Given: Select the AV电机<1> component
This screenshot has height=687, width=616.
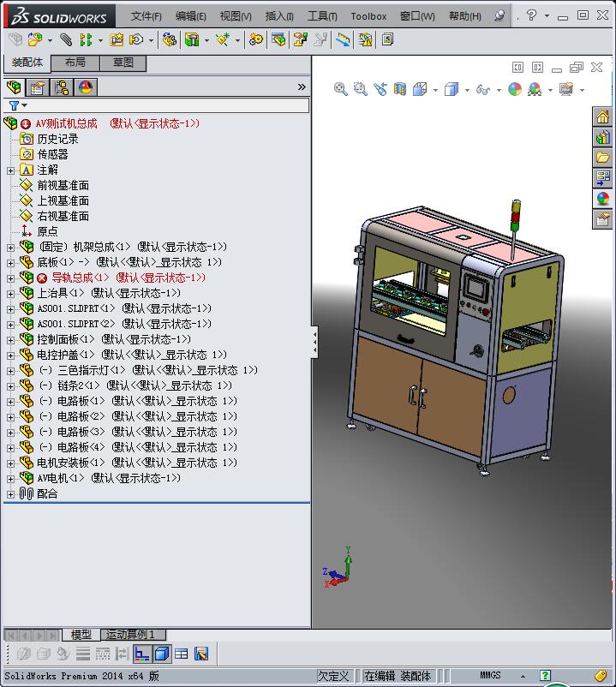Looking at the screenshot, I should pyautogui.click(x=109, y=478).
